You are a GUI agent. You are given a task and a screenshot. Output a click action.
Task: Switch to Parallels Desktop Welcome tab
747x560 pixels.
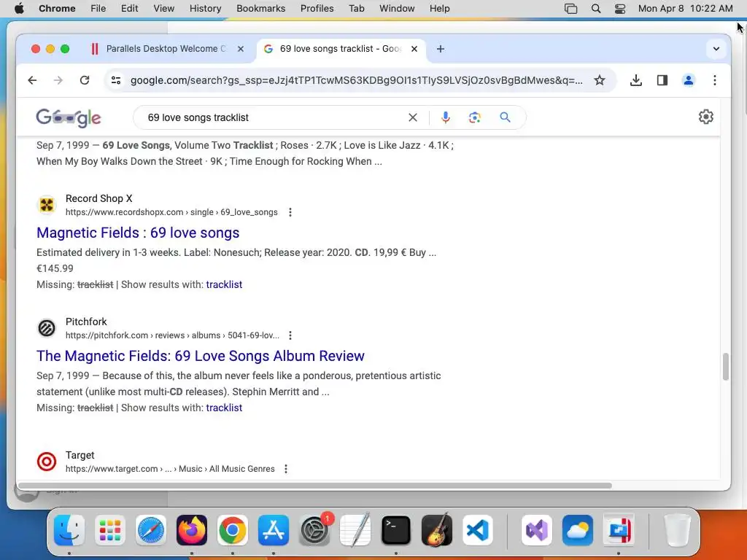(x=166, y=49)
